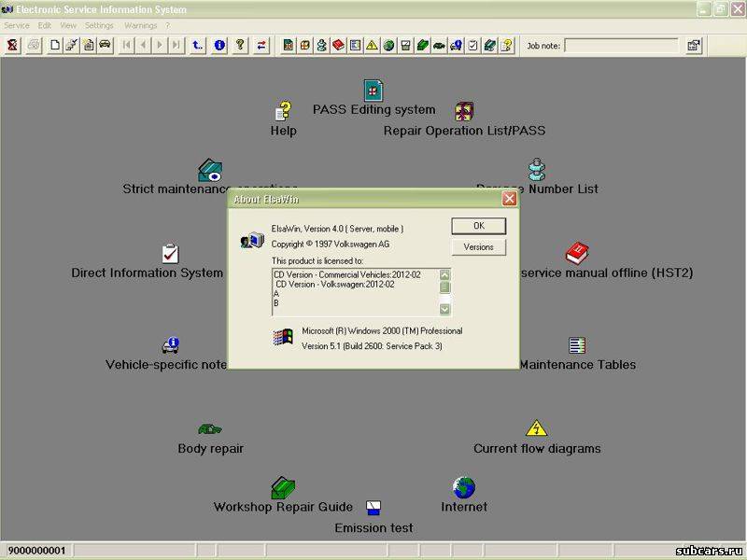Click OK in the About ElsaWin dialog
Viewport: 747px width, 560px height.
click(479, 226)
